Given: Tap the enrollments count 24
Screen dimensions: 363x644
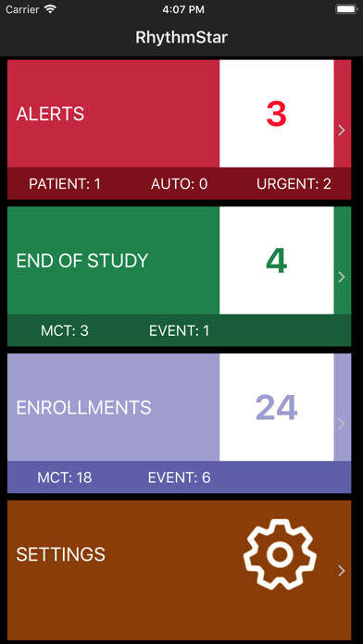Looking at the screenshot, I should click(276, 407).
